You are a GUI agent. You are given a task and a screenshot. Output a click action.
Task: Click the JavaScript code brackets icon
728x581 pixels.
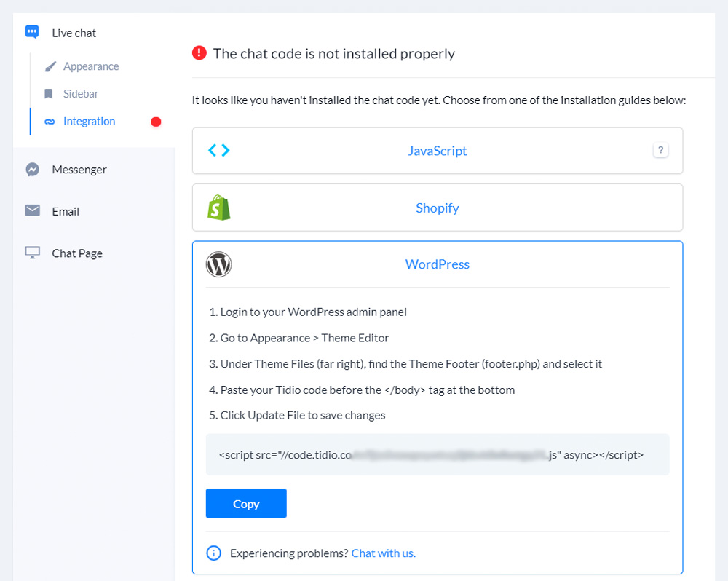click(x=218, y=151)
